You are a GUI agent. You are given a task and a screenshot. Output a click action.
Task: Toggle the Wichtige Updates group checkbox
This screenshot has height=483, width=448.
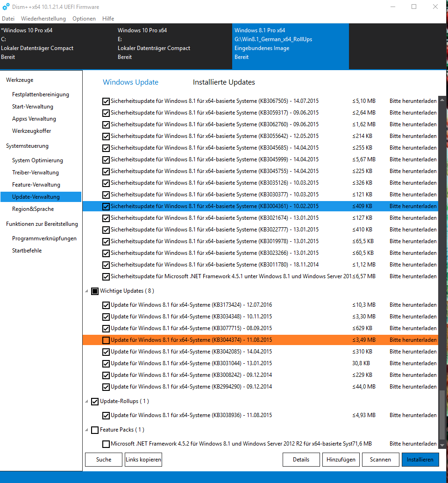point(95,291)
